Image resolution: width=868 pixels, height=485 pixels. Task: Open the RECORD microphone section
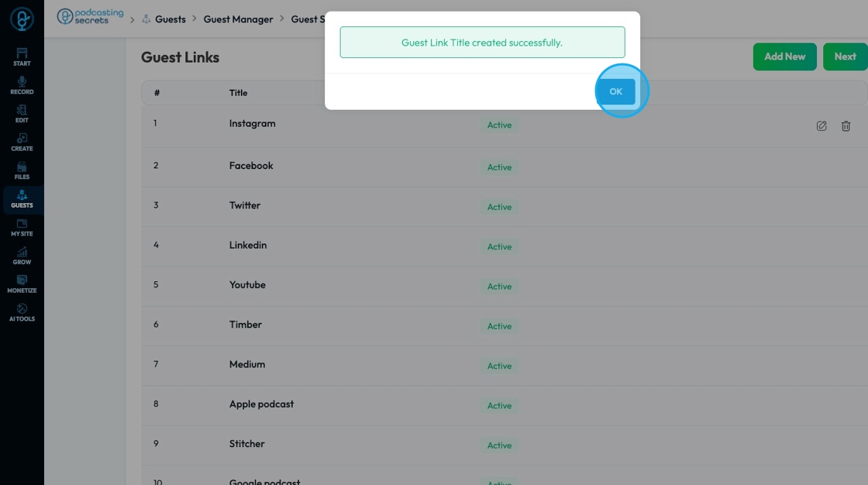click(x=22, y=85)
